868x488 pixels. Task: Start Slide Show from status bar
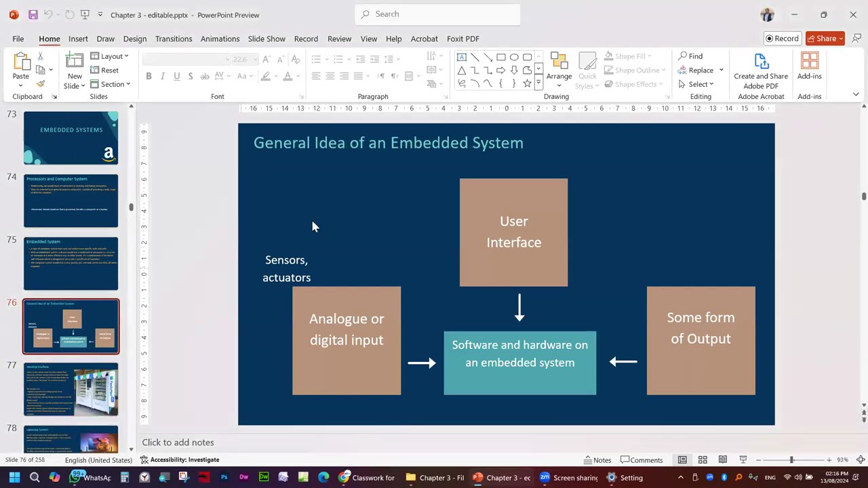743,460
